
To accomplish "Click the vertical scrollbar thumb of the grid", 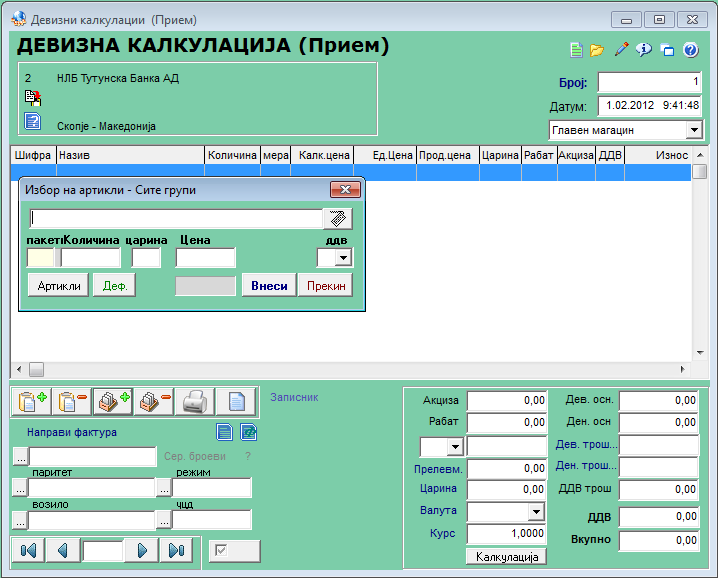I will 699,172.
